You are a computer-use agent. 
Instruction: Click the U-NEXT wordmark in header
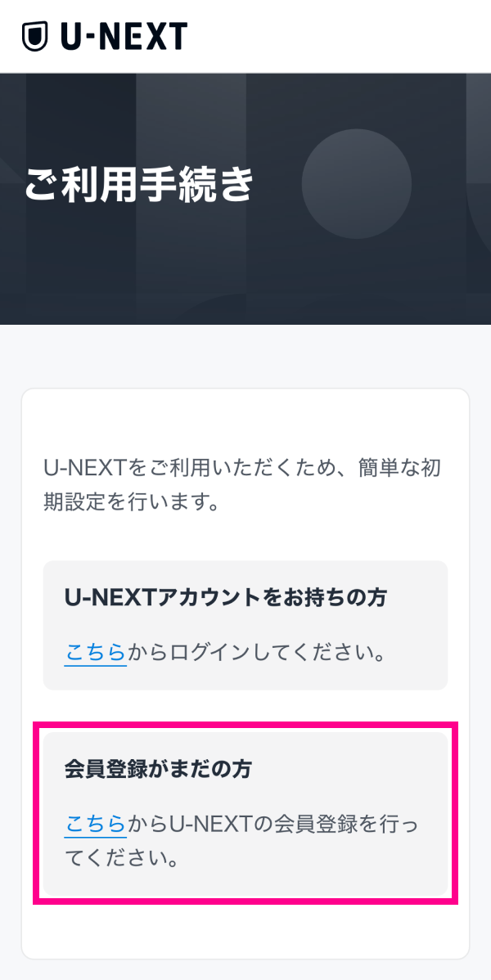(x=124, y=36)
